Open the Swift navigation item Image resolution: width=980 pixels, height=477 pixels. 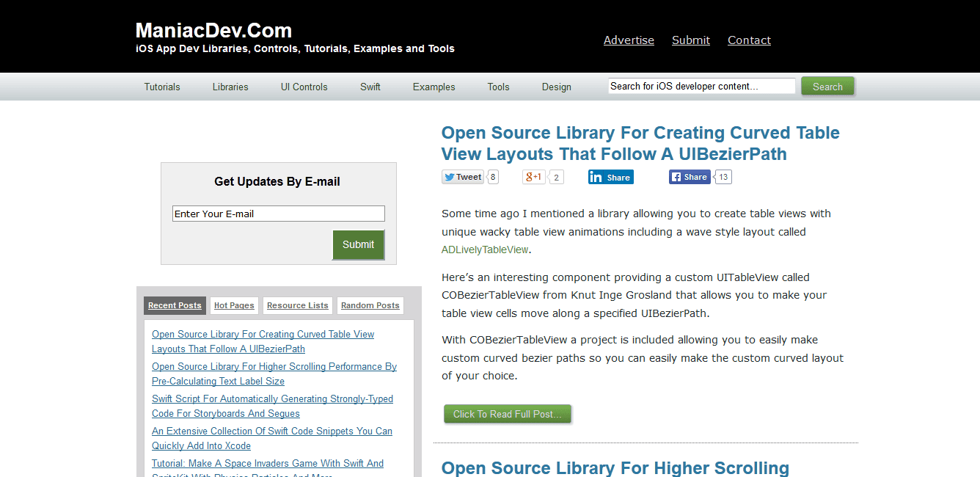[x=370, y=87]
